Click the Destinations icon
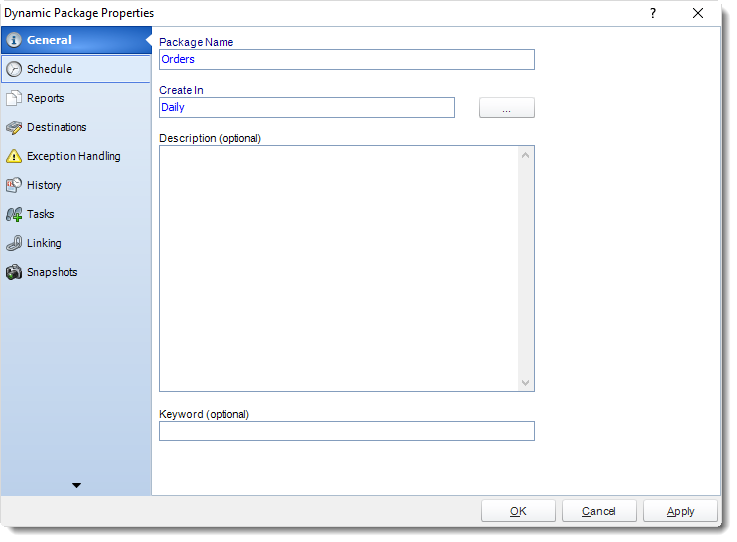This screenshot has width=737, height=542. 14,127
